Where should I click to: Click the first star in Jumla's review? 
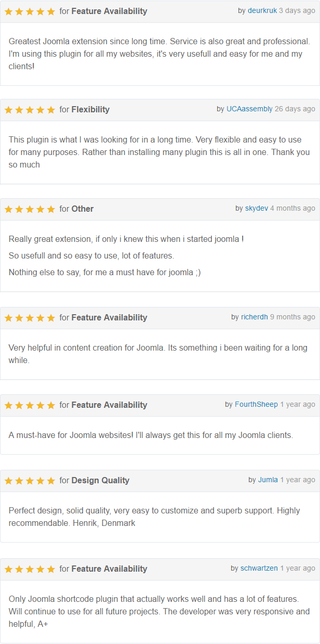click(x=8, y=481)
